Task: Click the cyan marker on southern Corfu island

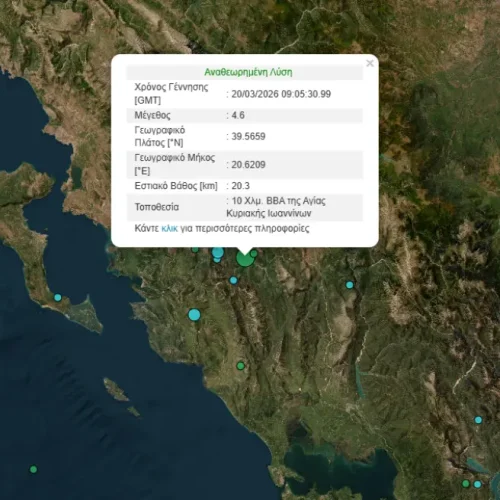Action: coord(58,297)
